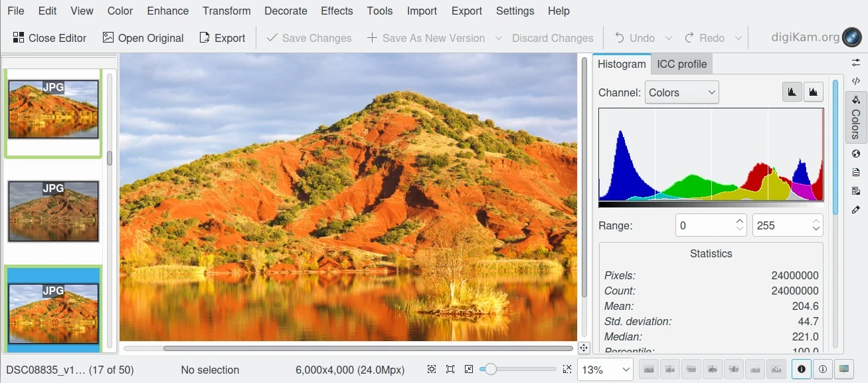Click the monitor color-managed view icon
The height and width of the screenshot is (383, 868).
(x=843, y=369)
